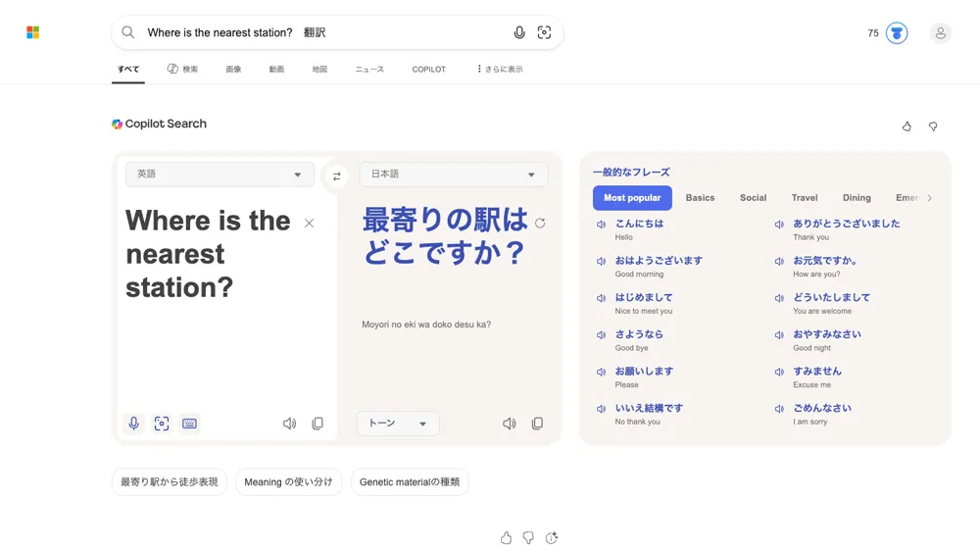Viewport: 980px width, 552px height.
Task: Select the Dining phrase category
Action: (857, 197)
